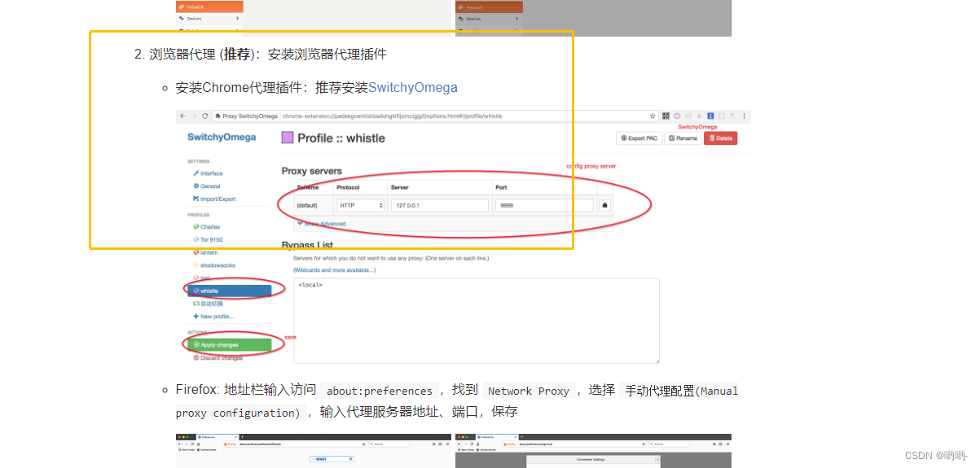This screenshot has height=468, width=980.
Task: Click the red Delete button
Action: tap(720, 138)
